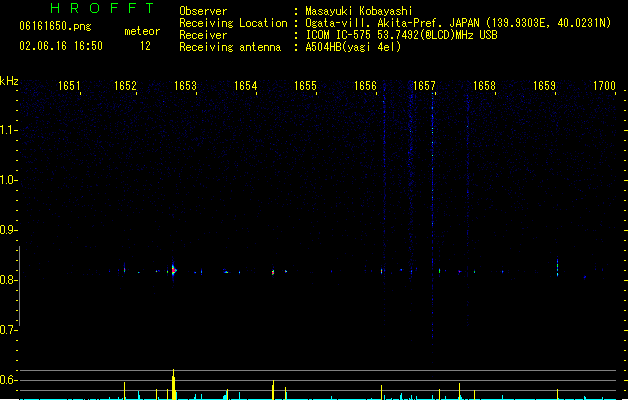The width and height of the screenshot is (629, 400).
Task: Select the Ogata-vill. Akita-Pref. JAPAN location text
Action: click(x=458, y=23)
